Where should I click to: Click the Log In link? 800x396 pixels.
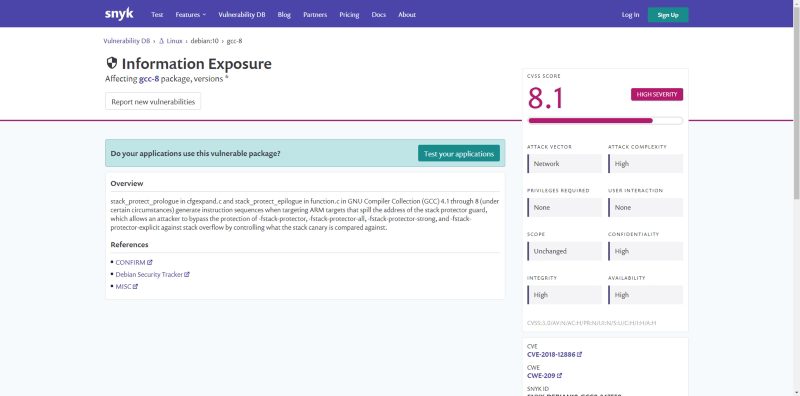click(630, 15)
